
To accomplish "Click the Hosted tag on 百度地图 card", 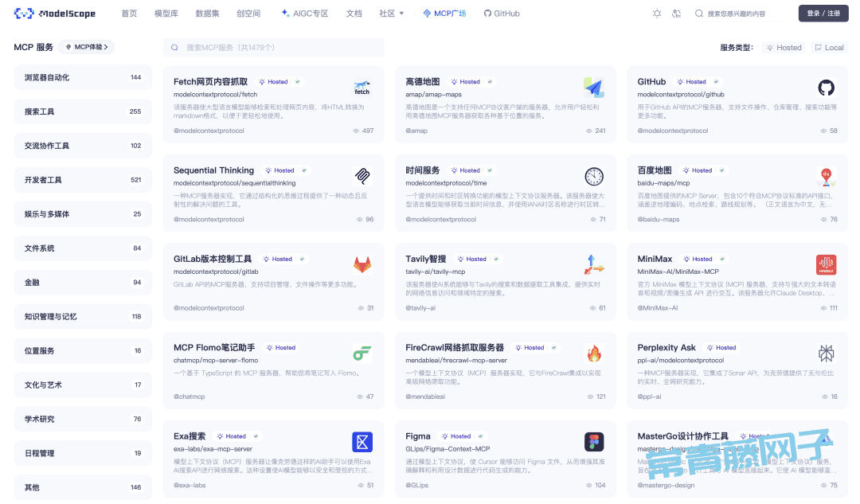I will [x=698, y=170].
